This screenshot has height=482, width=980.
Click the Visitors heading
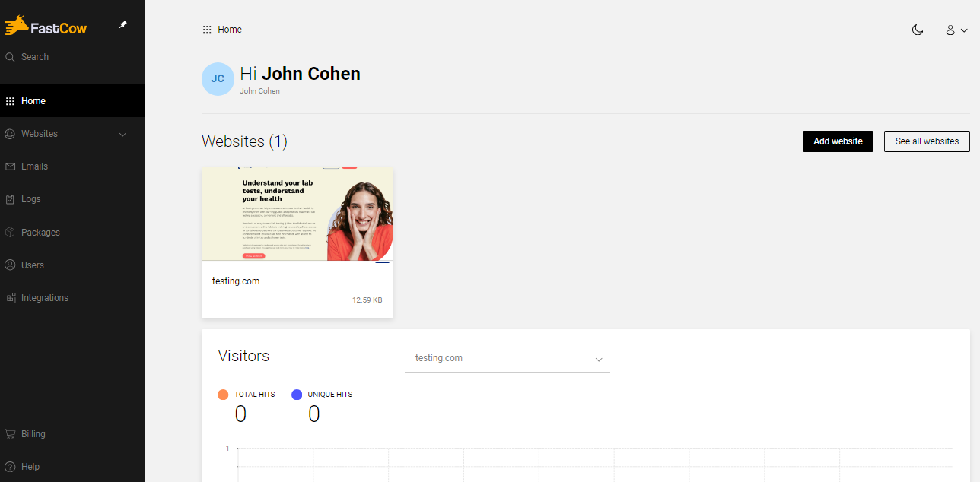coord(243,356)
